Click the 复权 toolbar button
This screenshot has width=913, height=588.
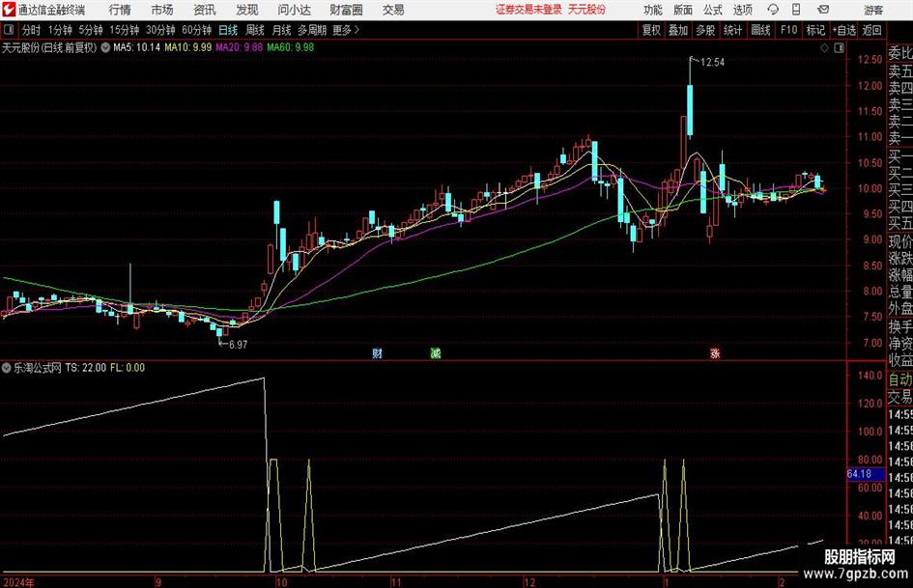click(651, 30)
